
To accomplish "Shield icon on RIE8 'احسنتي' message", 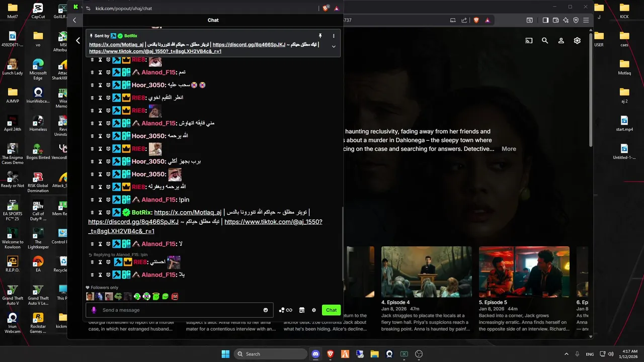I will pyautogui.click(x=108, y=262).
